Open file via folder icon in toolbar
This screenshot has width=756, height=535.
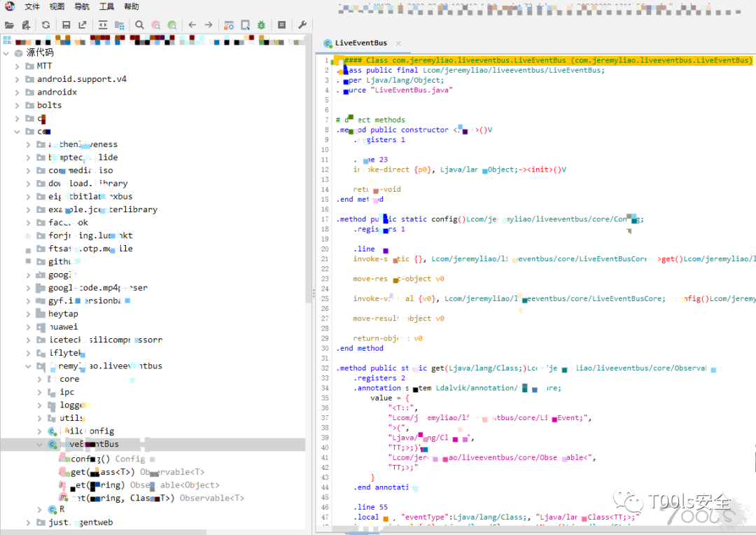9,25
